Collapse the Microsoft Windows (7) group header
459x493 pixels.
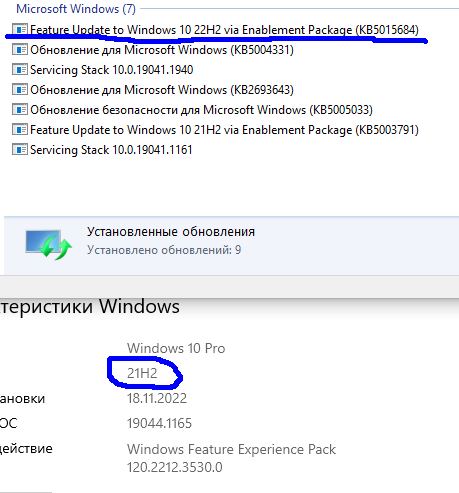76,9
